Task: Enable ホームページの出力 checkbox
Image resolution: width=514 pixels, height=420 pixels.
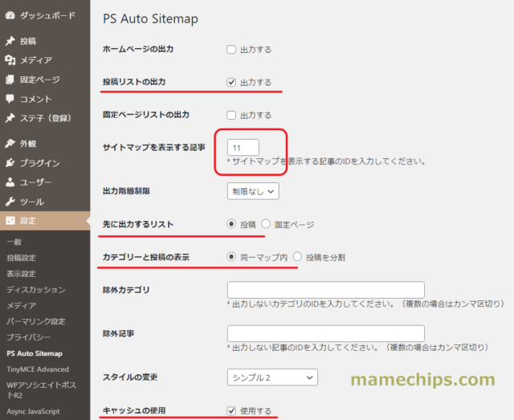Action: coord(231,50)
